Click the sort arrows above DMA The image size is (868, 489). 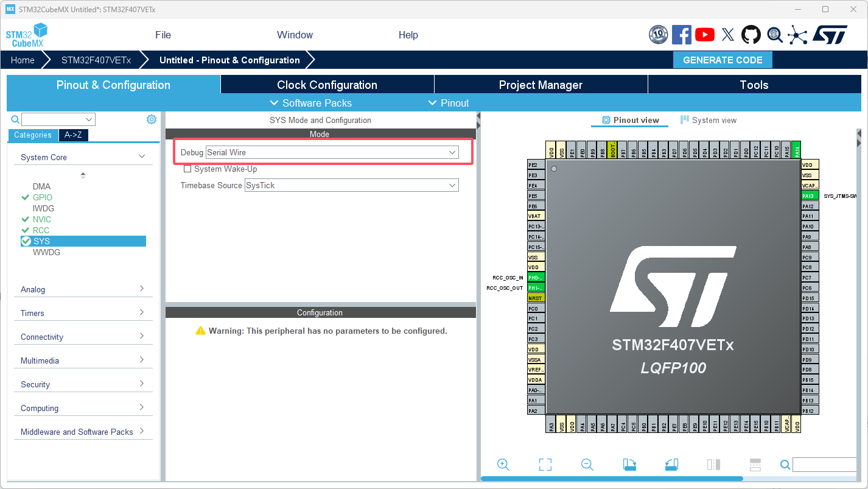click(x=83, y=175)
